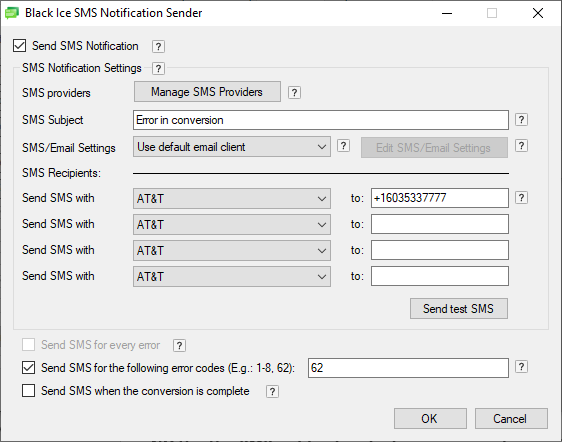Open help icon for SMS Subject field
562x442 pixels.
(x=521, y=120)
